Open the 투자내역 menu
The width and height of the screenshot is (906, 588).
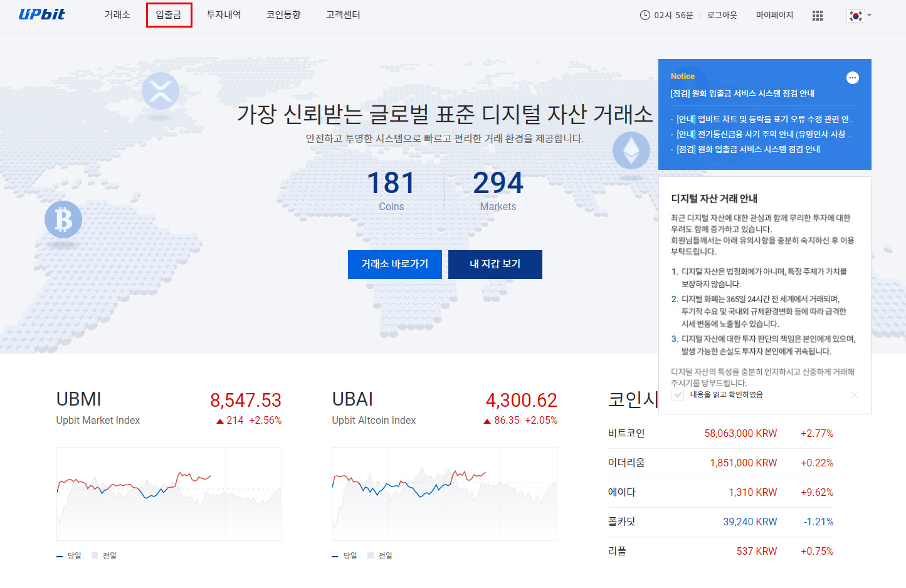[x=224, y=14]
